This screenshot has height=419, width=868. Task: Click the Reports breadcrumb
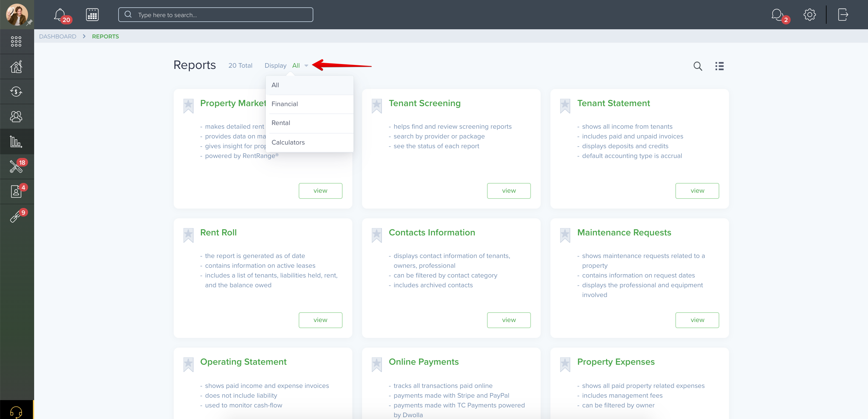point(105,36)
